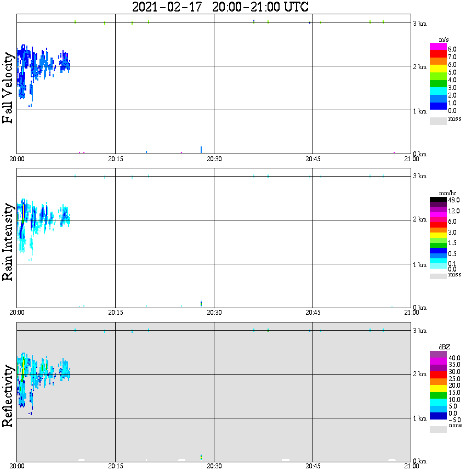Click the 20:15 tick label under Fall Velocity plot
The image size is (466, 476).
[116, 159]
